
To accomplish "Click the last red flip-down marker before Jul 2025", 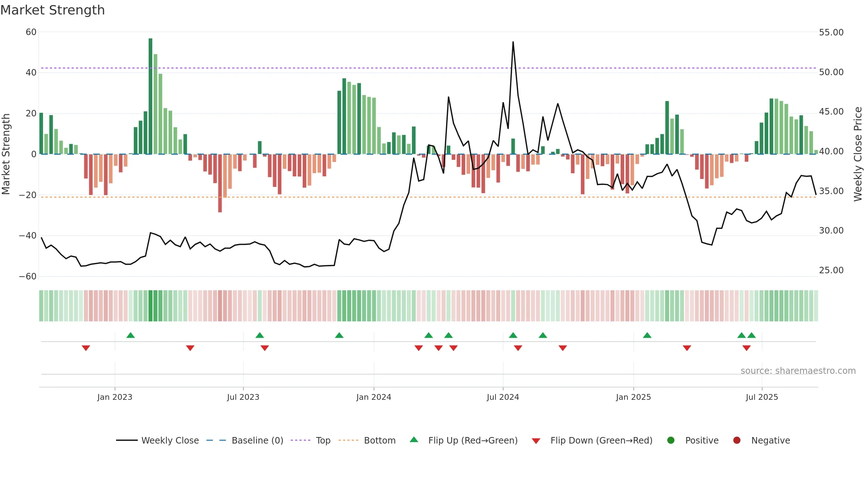I will point(746,348).
